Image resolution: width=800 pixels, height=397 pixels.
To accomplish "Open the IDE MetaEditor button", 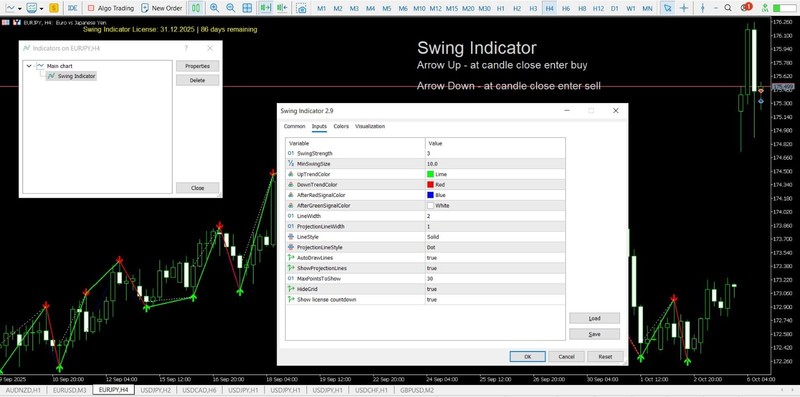I will 73,8.
